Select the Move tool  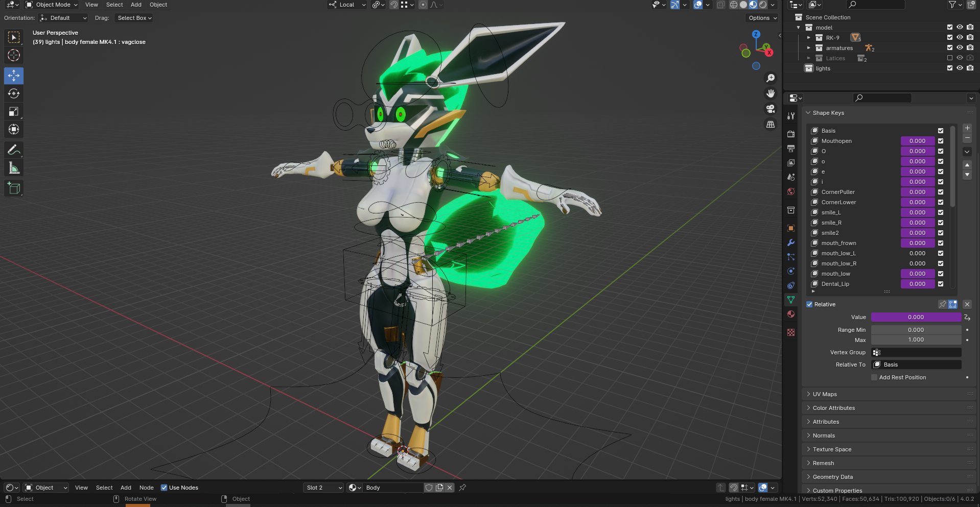coord(14,76)
